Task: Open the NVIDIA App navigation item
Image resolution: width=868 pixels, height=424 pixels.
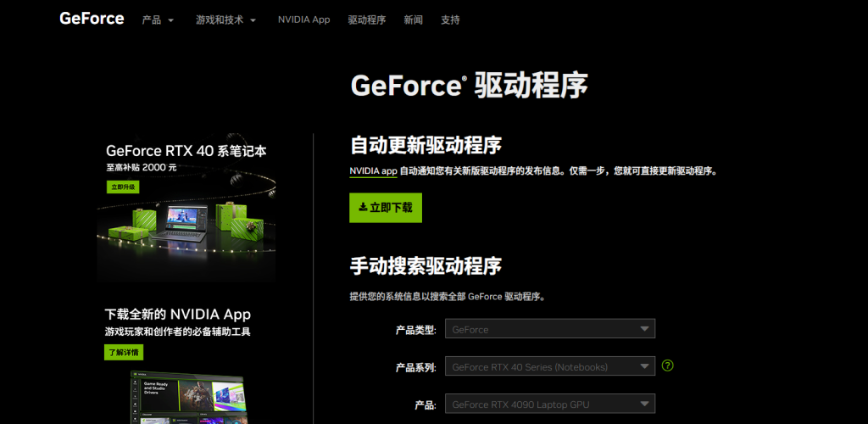Action: [x=303, y=20]
